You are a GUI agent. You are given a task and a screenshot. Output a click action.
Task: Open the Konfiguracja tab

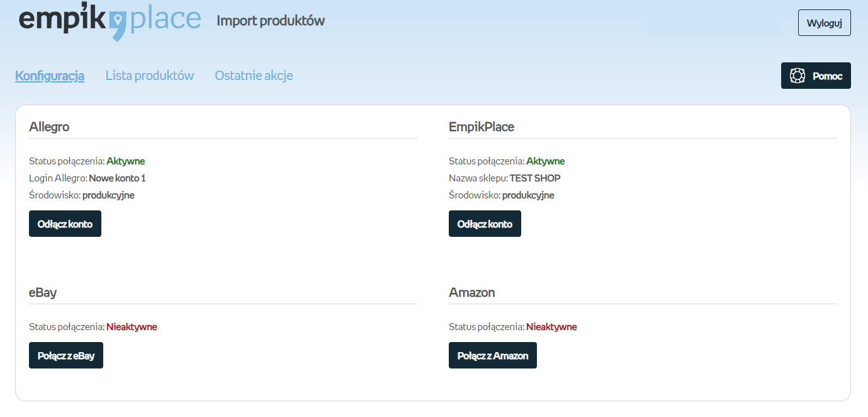50,76
